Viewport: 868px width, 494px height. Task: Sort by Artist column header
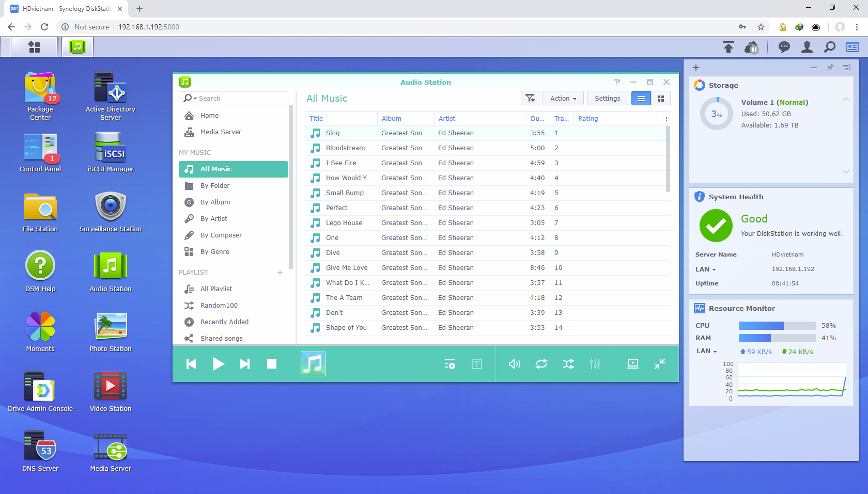pos(480,119)
